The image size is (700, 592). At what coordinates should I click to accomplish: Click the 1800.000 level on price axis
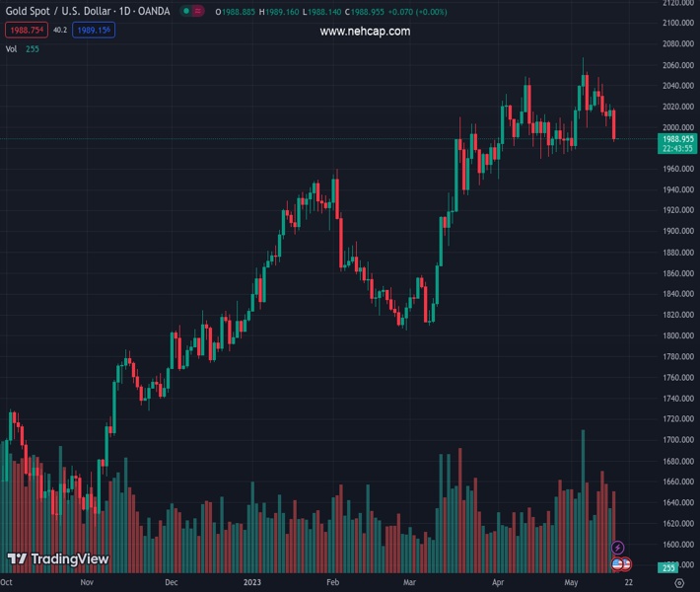click(x=677, y=336)
